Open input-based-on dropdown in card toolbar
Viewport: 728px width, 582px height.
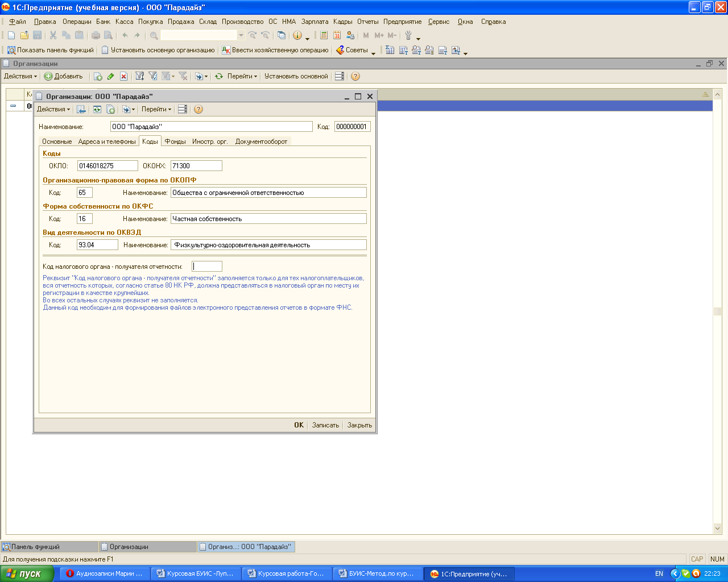point(129,109)
